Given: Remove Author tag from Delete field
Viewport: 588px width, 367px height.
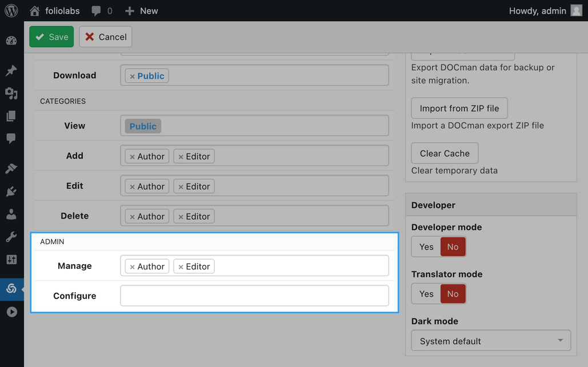Looking at the screenshot, I should (133, 217).
